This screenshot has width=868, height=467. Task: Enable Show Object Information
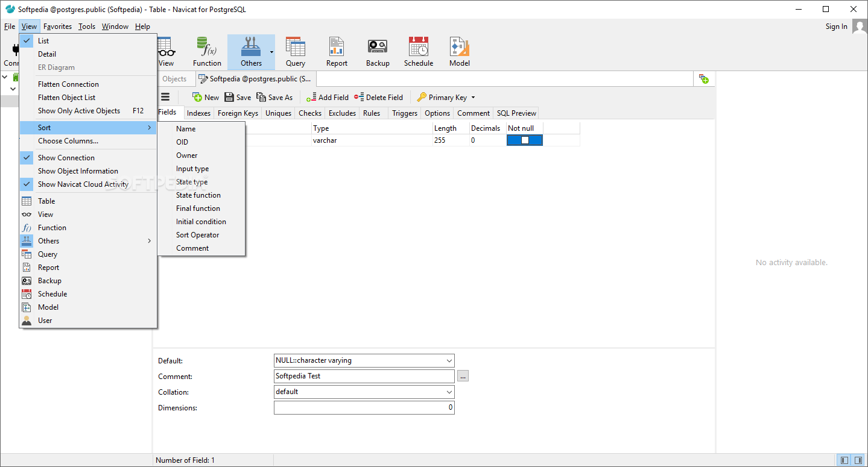coord(88,171)
